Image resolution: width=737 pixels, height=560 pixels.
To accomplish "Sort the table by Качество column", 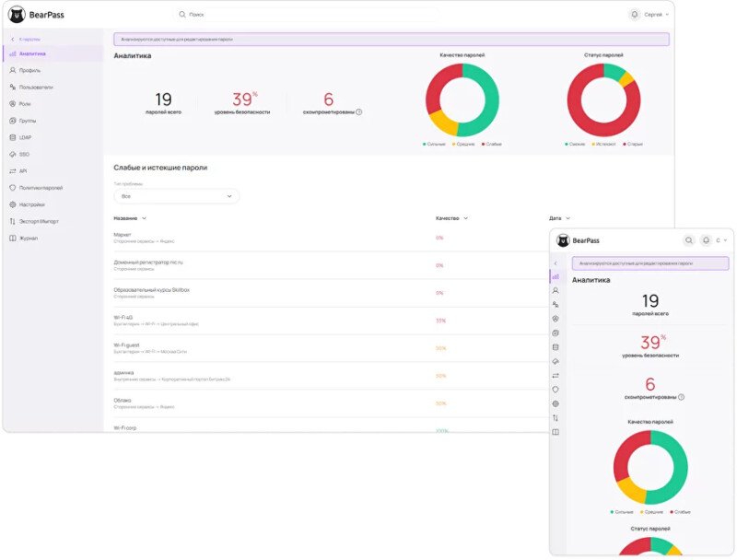I will pos(451,218).
